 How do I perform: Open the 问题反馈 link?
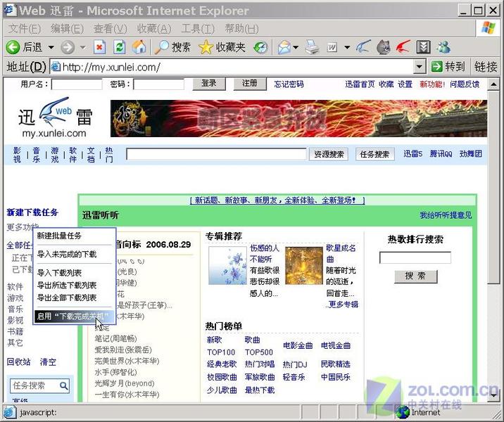click(x=465, y=84)
